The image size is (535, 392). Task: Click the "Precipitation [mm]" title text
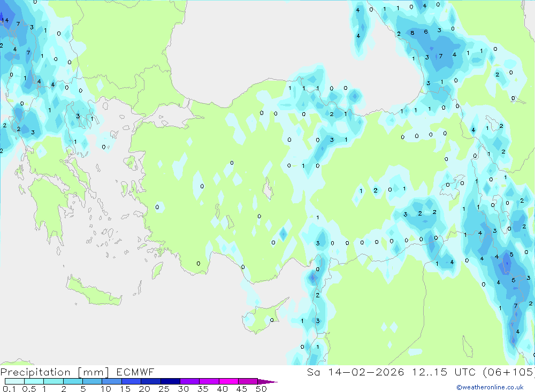[x=55, y=372]
